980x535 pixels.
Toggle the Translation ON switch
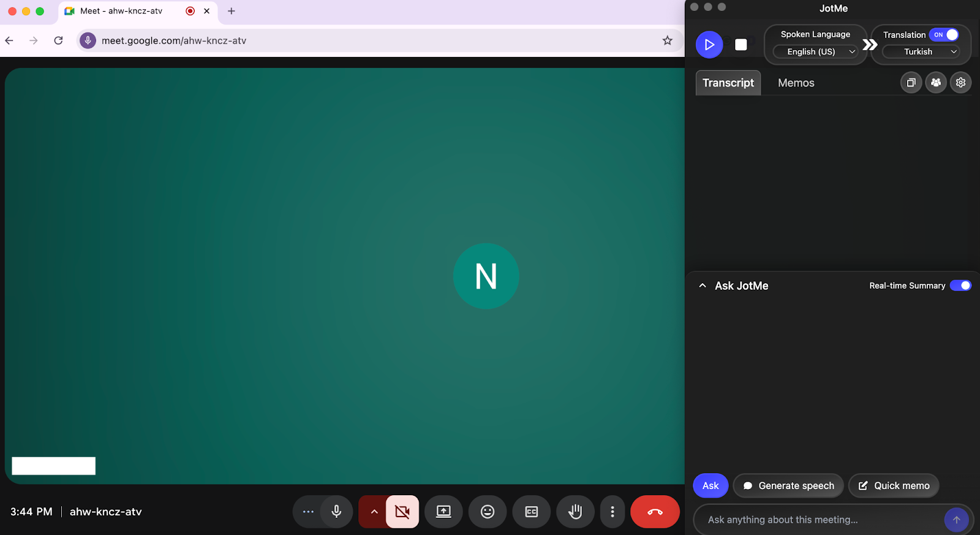(944, 35)
